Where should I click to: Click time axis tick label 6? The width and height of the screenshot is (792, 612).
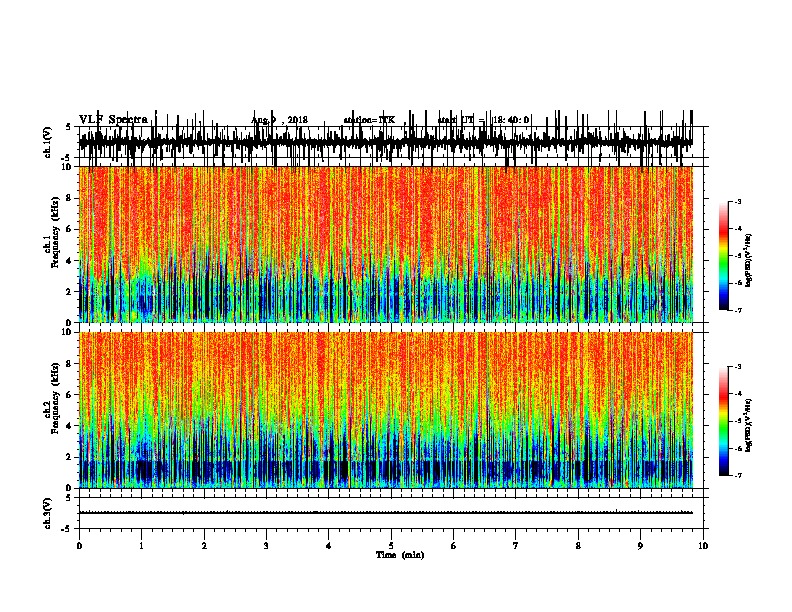(454, 546)
